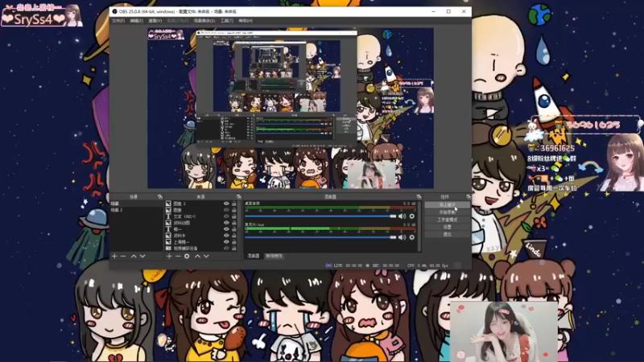
Task: Click the 退出 exit button
Action: pyautogui.click(x=448, y=234)
